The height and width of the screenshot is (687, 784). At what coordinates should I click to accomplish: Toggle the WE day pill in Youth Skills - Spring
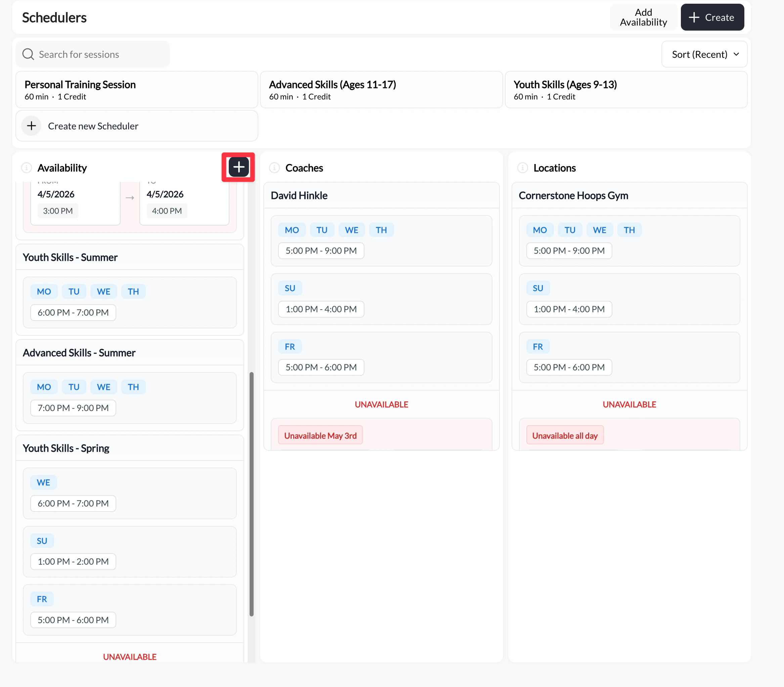coord(43,482)
